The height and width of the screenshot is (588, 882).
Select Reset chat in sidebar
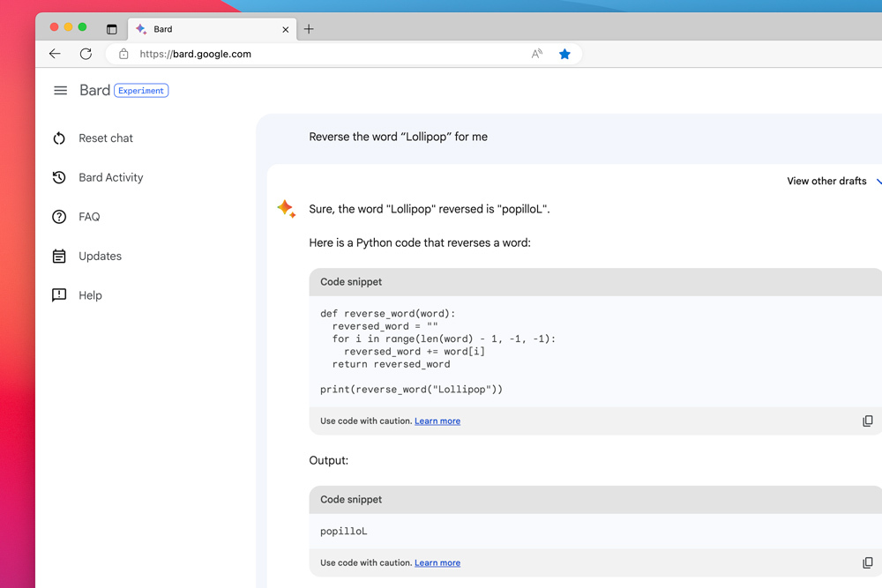(106, 138)
